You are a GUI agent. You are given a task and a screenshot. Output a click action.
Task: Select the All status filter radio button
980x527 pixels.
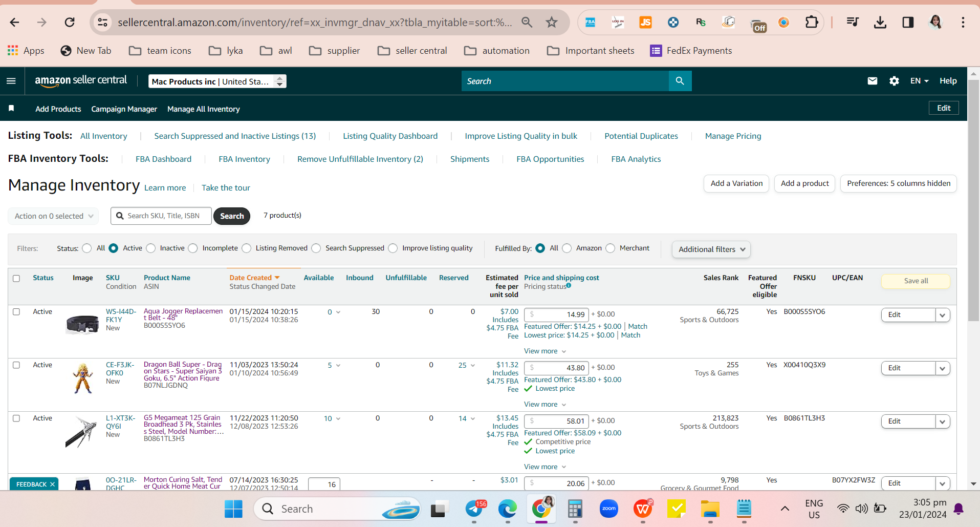87,248
